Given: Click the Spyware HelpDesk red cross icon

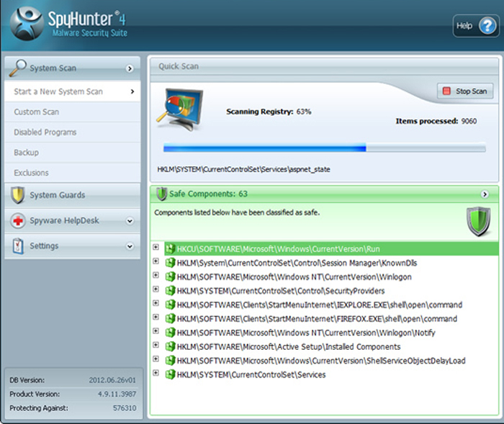Looking at the screenshot, I should (x=18, y=221).
